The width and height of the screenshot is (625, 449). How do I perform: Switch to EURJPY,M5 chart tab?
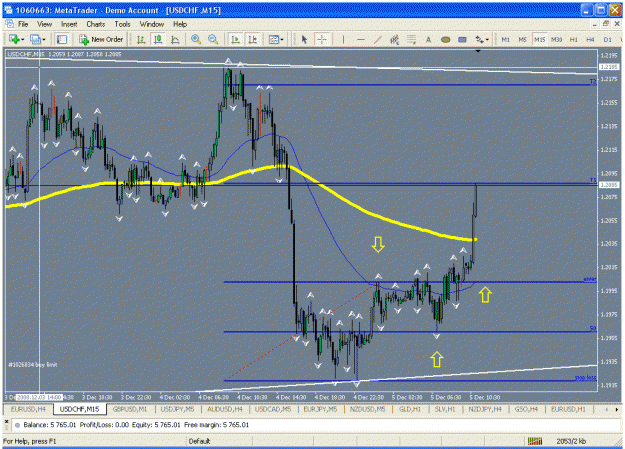[x=320, y=409]
